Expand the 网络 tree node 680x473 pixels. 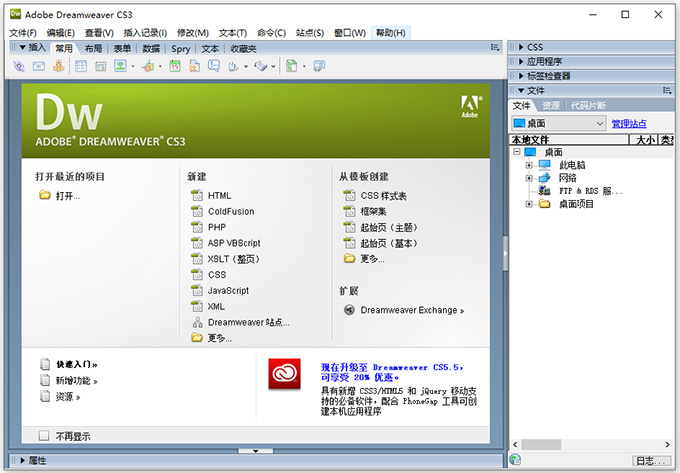click(529, 178)
